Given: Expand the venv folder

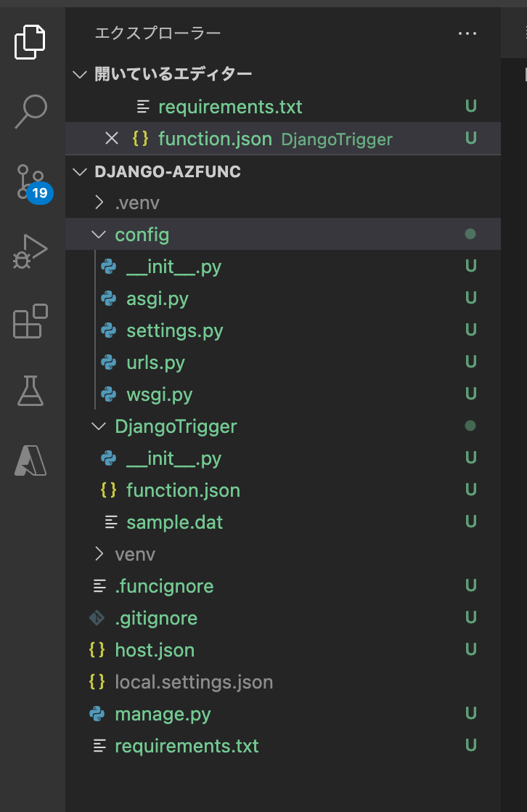Looking at the screenshot, I should (99, 554).
